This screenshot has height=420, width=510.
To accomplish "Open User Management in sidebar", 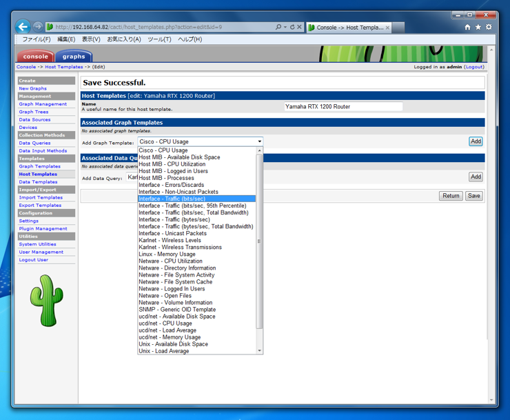I will pos(41,252).
